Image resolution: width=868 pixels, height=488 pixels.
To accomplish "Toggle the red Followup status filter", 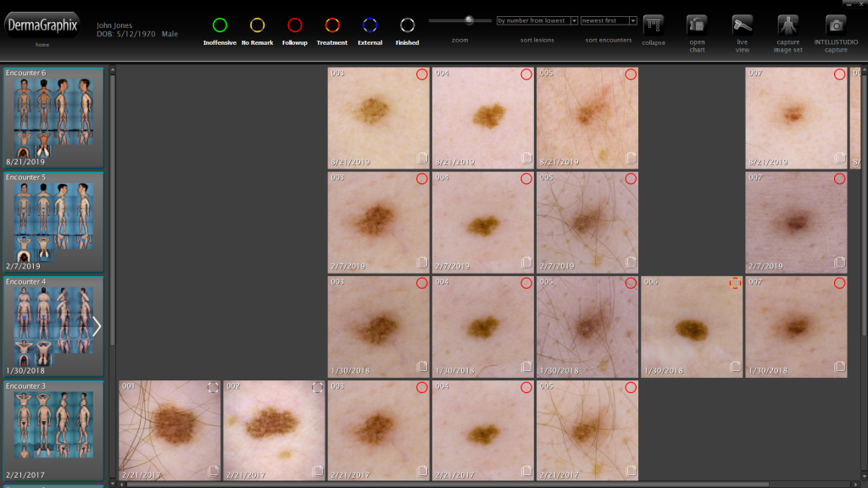I will coord(294,25).
